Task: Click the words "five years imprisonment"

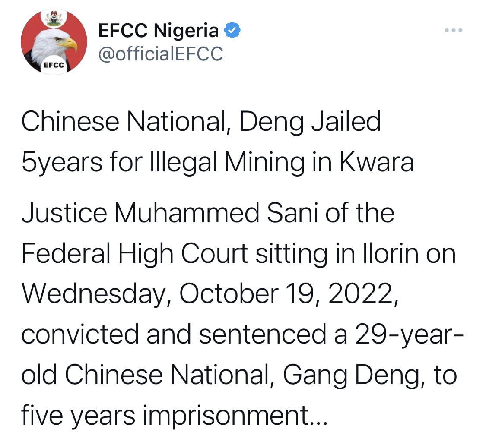Action: click(165, 416)
